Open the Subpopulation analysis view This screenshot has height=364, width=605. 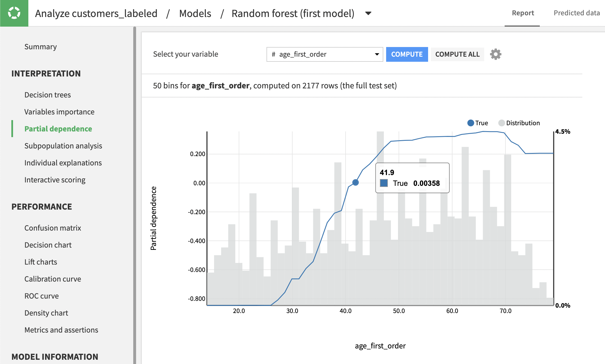(63, 146)
